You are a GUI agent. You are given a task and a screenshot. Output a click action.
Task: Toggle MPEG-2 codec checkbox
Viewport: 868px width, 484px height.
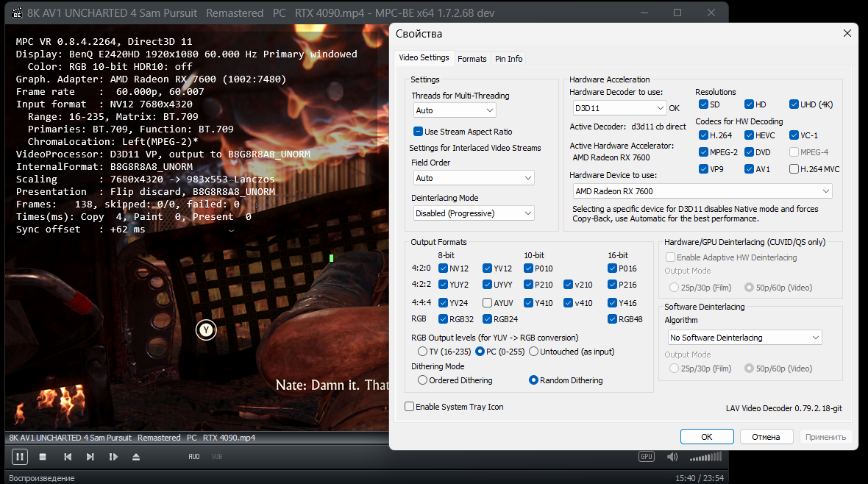tap(703, 152)
